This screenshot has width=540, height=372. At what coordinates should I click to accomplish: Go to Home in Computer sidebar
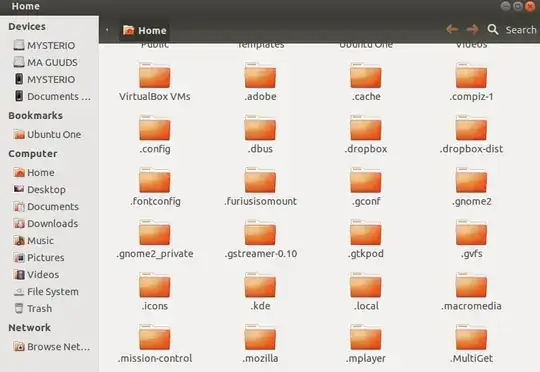point(34,172)
